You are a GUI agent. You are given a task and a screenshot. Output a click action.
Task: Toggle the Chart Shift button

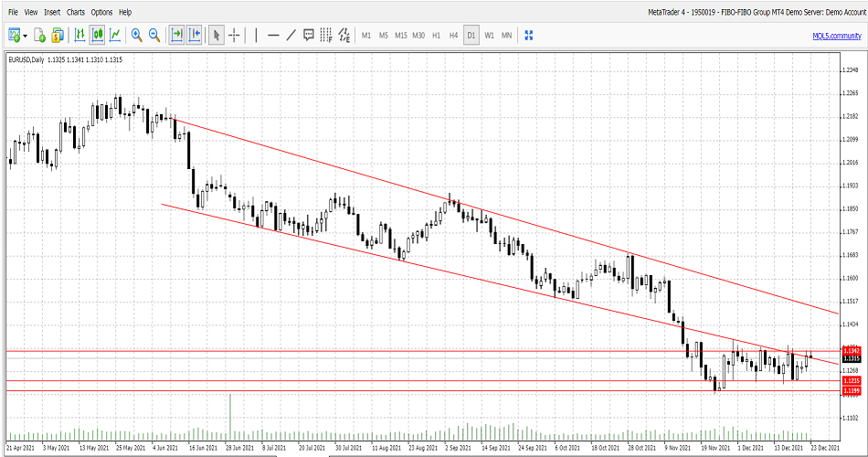[x=194, y=35]
